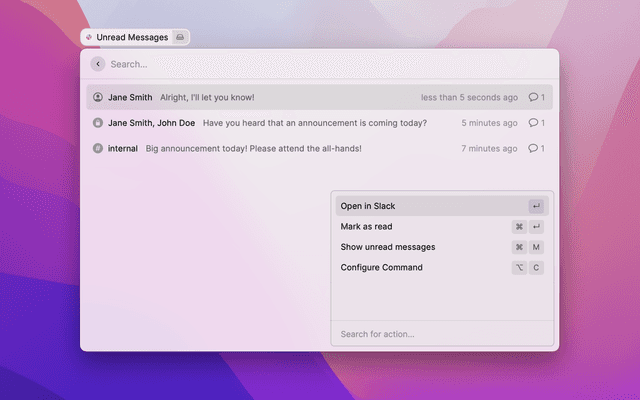The width and height of the screenshot is (640, 400).
Task: Click the comment bubble on Jane Smith's row
Action: [x=534, y=98]
